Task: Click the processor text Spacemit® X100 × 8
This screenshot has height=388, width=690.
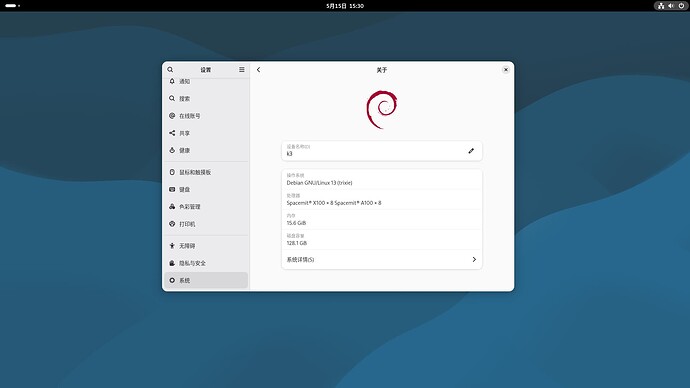Action: (309, 203)
